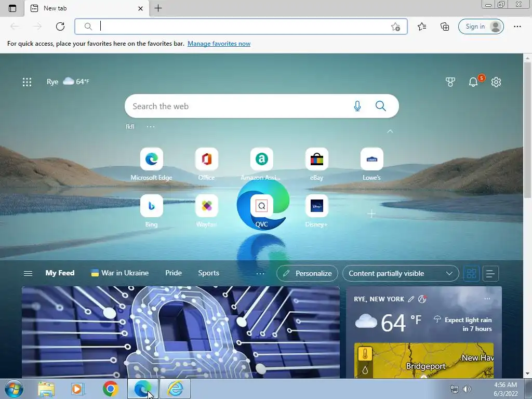Viewport: 532px width, 399px height.
Task: Click the Sign in button
Action: (481, 26)
